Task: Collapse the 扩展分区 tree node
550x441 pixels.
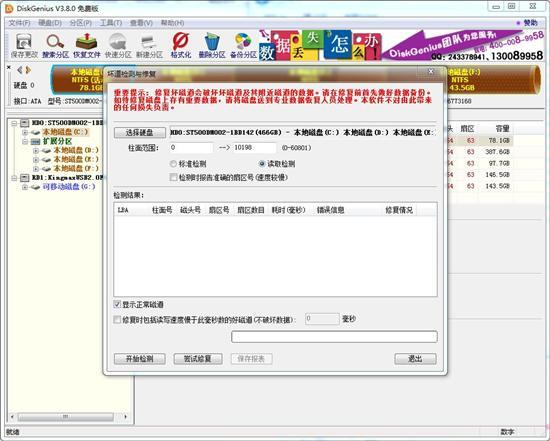Action: pyautogui.click(x=25, y=141)
